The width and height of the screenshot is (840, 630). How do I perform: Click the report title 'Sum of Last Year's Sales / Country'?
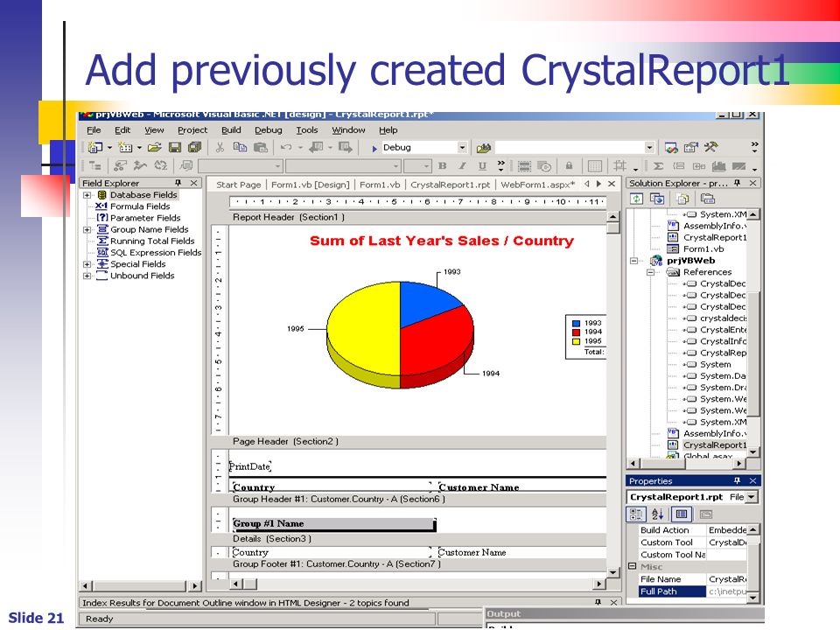441,241
